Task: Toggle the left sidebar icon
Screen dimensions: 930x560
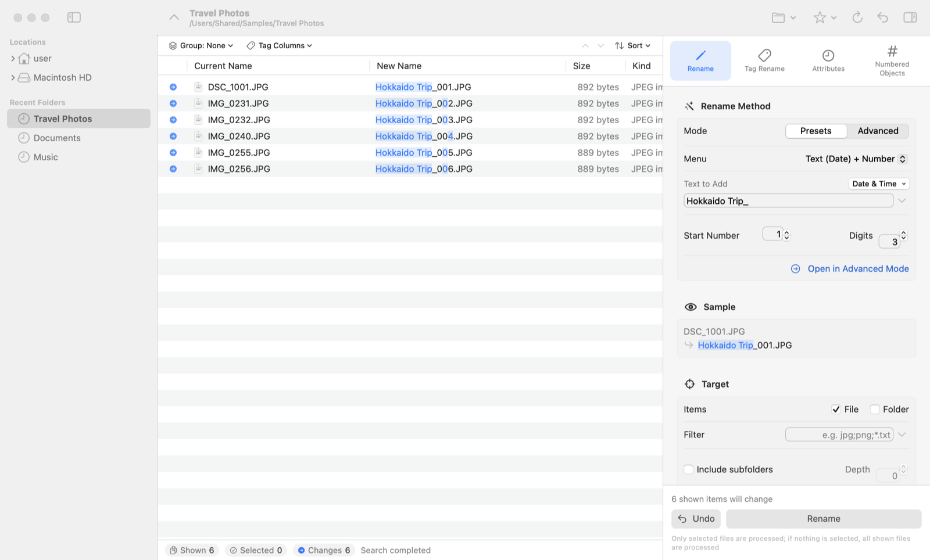Action: (x=74, y=17)
